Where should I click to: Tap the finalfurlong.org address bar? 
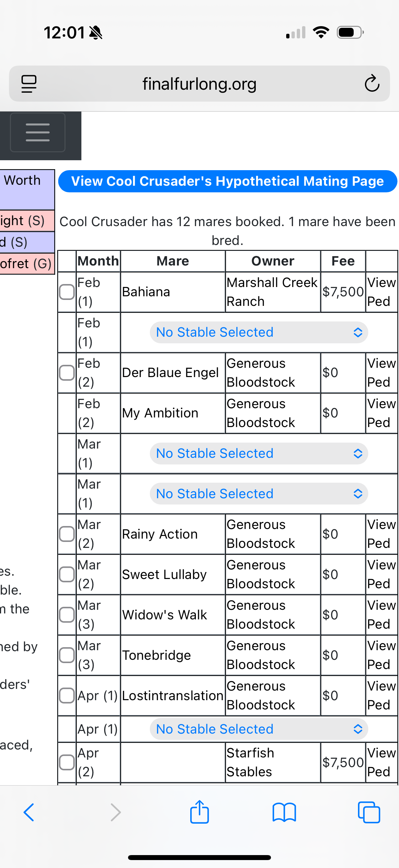click(x=199, y=83)
